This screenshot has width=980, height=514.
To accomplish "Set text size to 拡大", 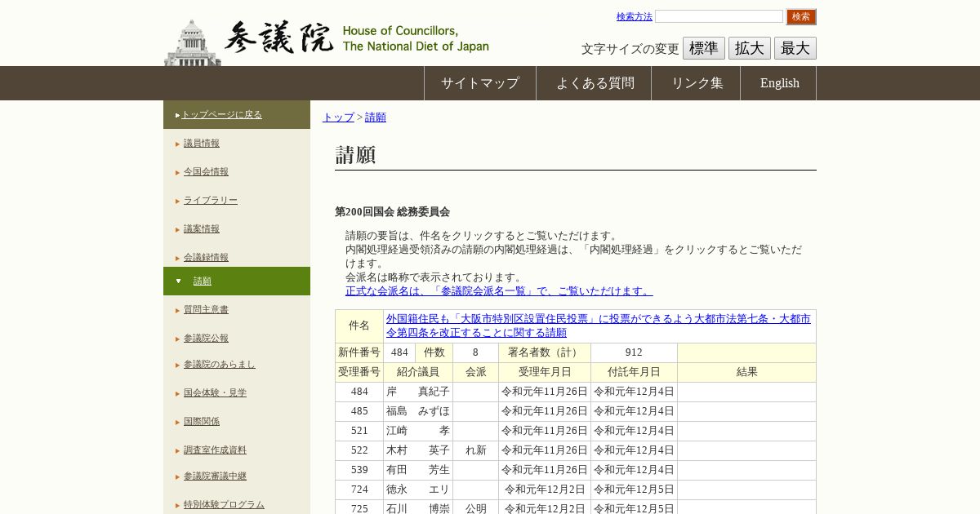I will pos(749,48).
